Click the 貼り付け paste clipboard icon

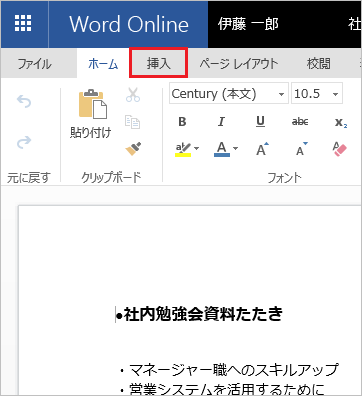click(93, 104)
